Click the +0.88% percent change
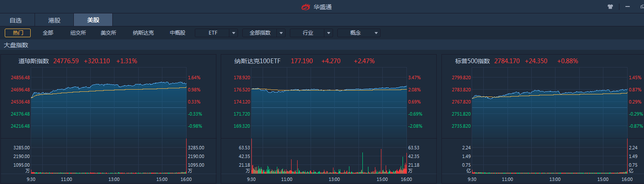The image size is (644, 184). pyautogui.click(x=568, y=61)
